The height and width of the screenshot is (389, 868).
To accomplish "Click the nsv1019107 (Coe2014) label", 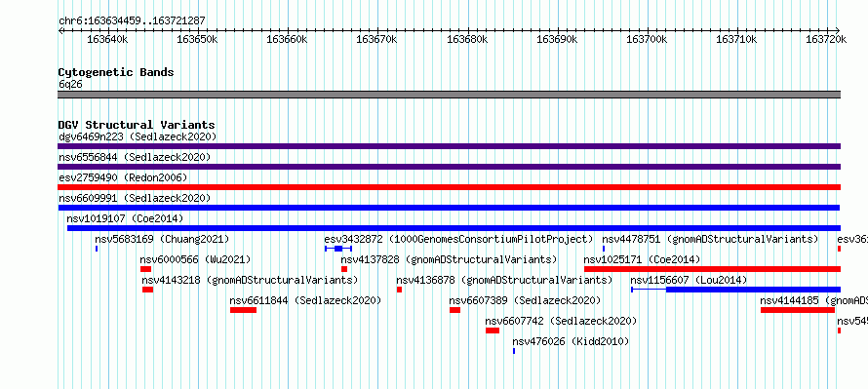I will click(125, 218).
